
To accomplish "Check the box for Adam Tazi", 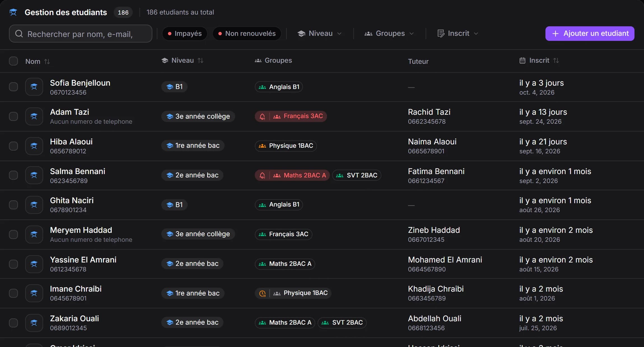I will pos(13,116).
